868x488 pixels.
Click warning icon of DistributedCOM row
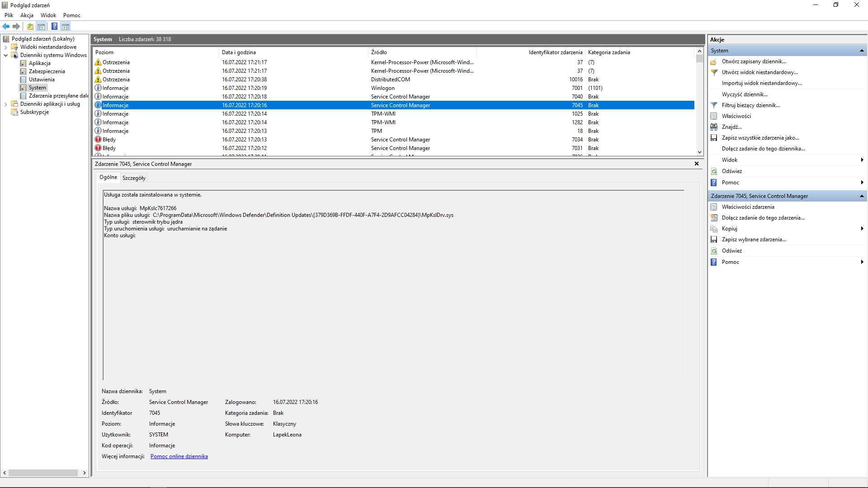tap(98, 80)
